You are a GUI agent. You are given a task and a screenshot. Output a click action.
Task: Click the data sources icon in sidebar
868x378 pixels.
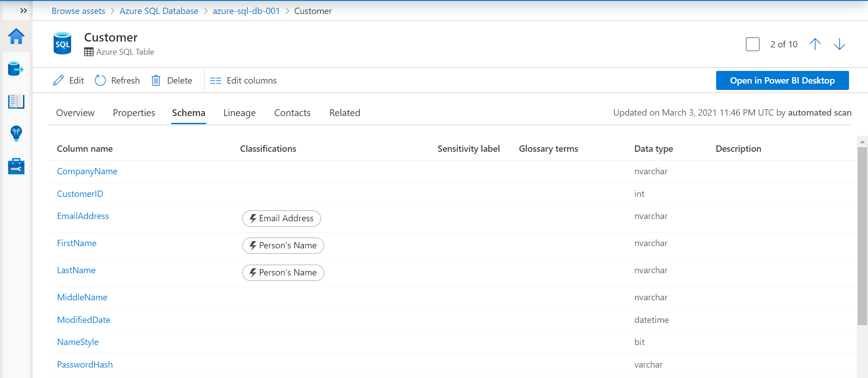16,69
